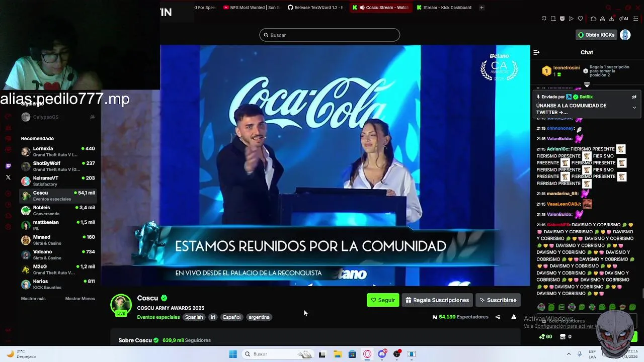Switch to NFS Most Wanted YouTube tab
Viewport: 644px width, 362px height.
point(251,8)
